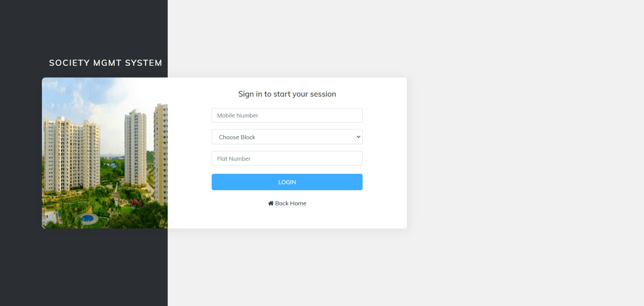
Task: Click the SOCIETY MGMT SYSTEM title
Action: [x=106, y=63]
